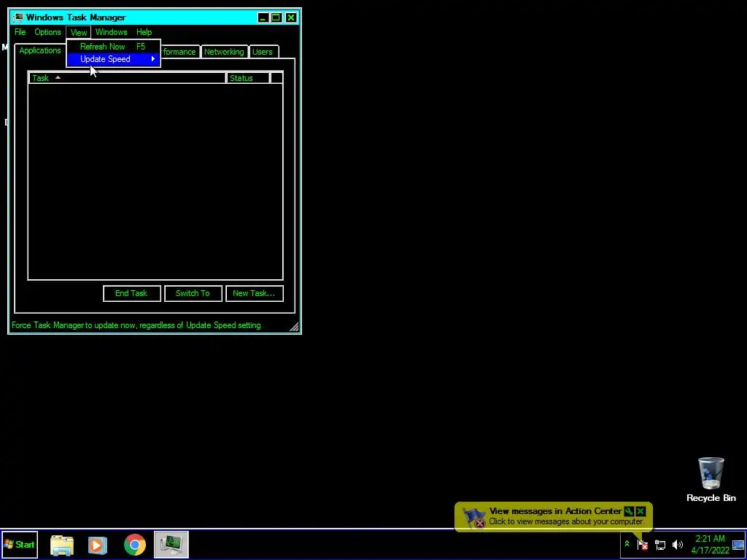Image resolution: width=747 pixels, height=560 pixels.
Task: Open the Help menu
Action: 144,32
